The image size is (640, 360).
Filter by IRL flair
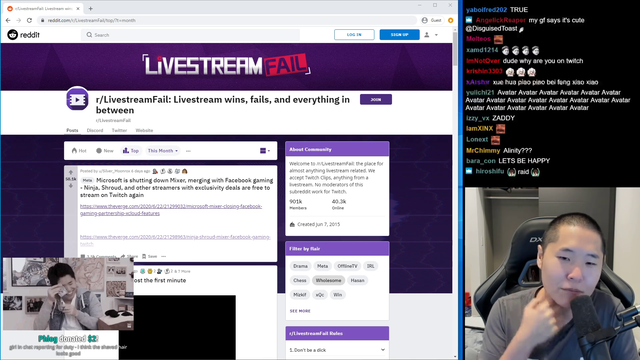(371, 266)
